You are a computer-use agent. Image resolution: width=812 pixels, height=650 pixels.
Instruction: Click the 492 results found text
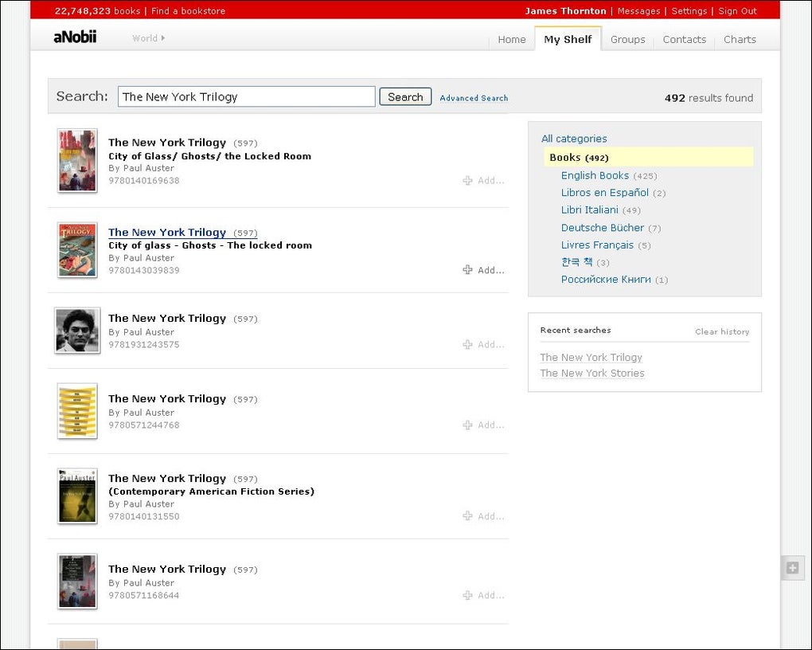709,98
